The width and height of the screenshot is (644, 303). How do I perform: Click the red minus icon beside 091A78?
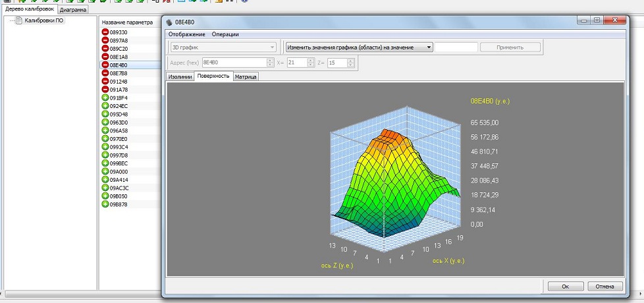105,90
